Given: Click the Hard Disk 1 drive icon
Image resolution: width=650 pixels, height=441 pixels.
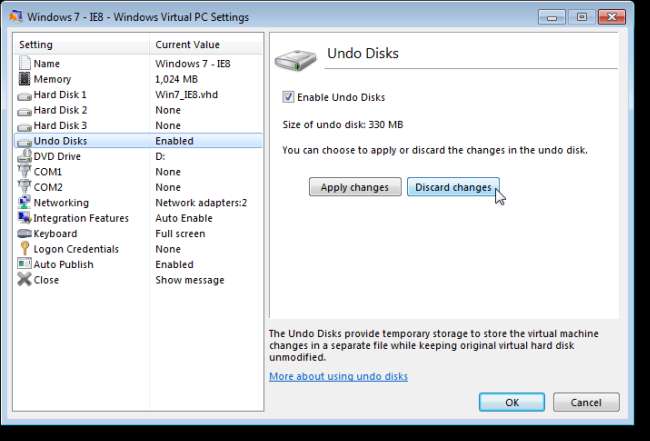Looking at the screenshot, I should tap(24, 96).
